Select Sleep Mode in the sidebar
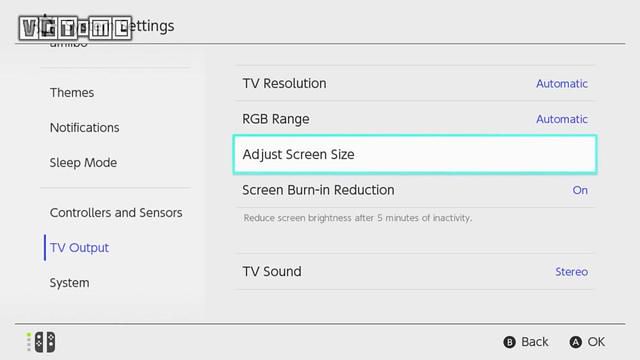The width and height of the screenshot is (640, 360). tap(83, 163)
